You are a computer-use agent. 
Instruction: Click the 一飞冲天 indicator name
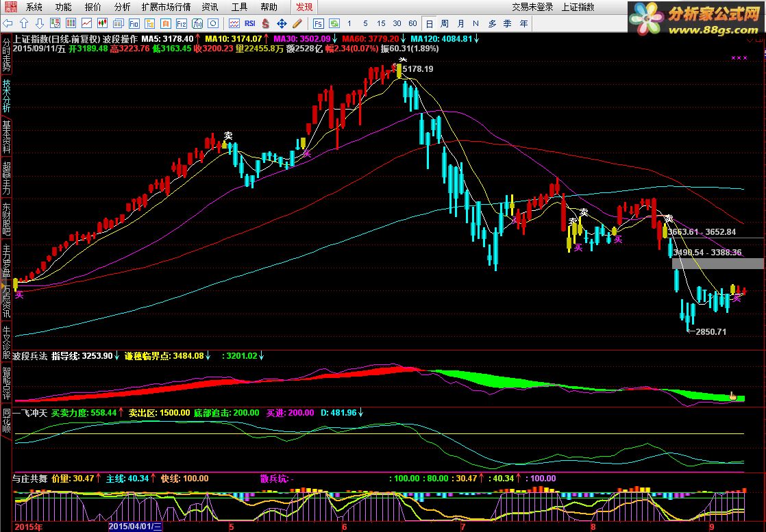(x=30, y=413)
